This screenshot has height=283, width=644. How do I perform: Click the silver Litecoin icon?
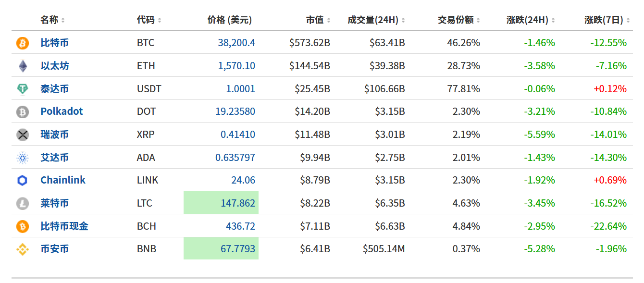pos(23,204)
